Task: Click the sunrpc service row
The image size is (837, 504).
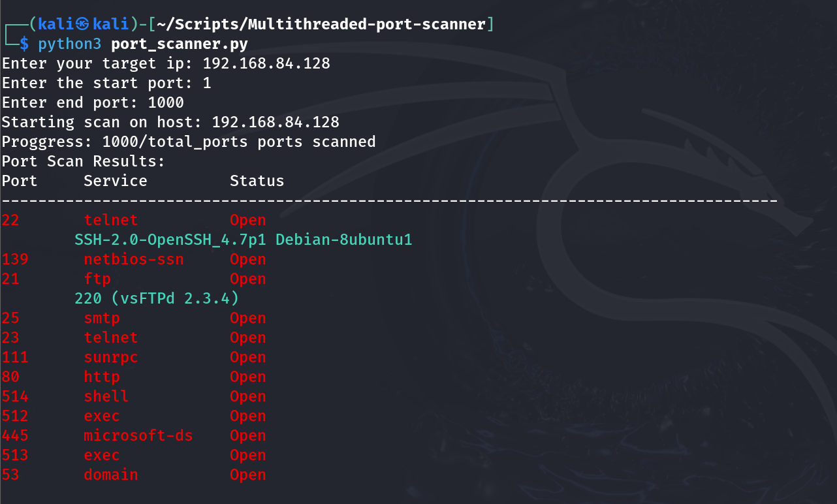Action: coord(134,357)
